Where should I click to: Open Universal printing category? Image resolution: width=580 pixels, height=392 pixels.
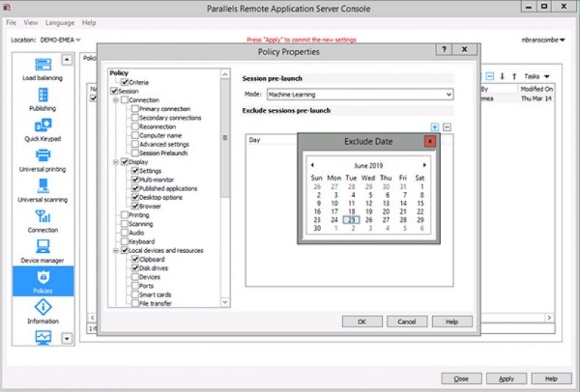(x=43, y=160)
